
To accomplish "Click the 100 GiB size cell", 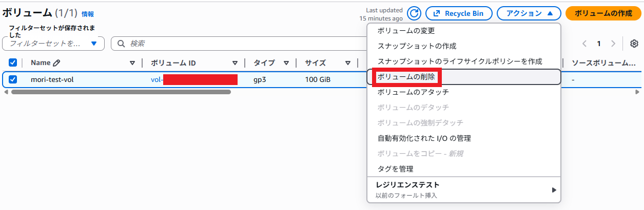I will point(318,79).
